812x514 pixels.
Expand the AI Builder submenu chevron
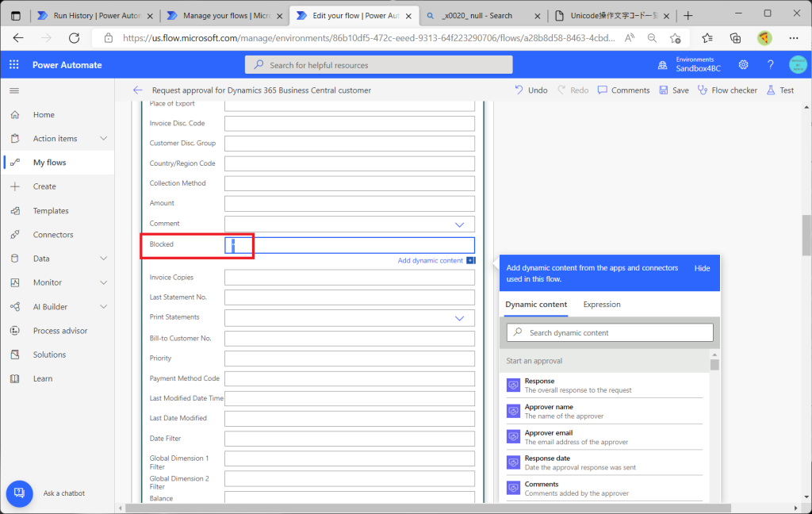point(104,307)
